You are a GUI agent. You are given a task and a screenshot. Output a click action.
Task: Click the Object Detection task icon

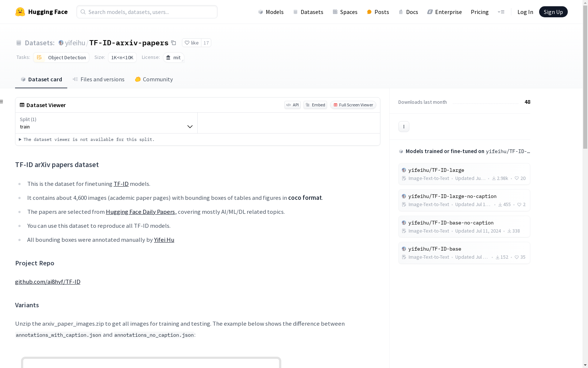click(x=39, y=57)
